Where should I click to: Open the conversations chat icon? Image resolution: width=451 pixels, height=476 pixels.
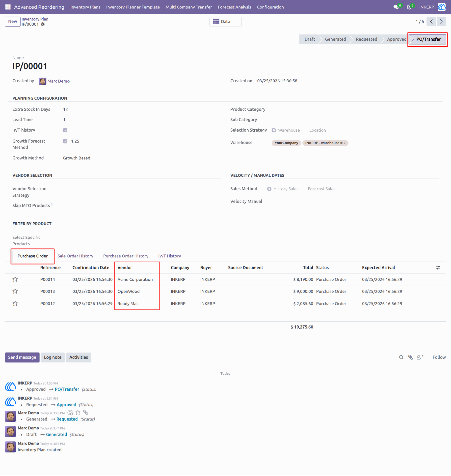coord(396,7)
